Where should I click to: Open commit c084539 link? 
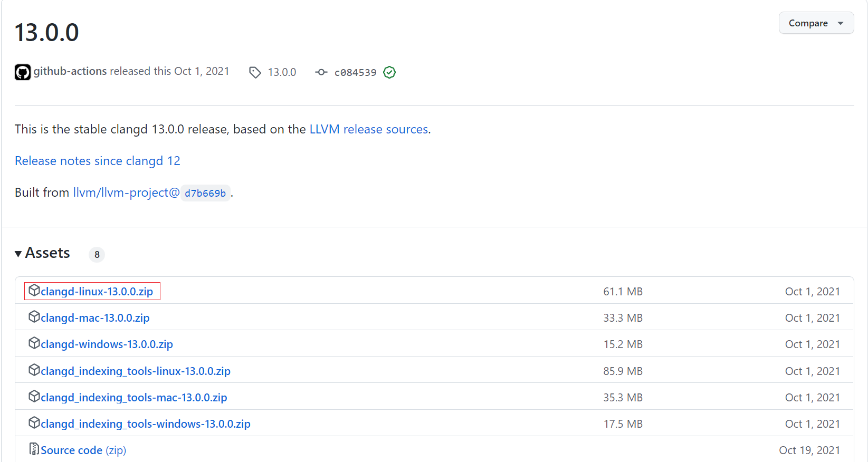pyautogui.click(x=355, y=72)
